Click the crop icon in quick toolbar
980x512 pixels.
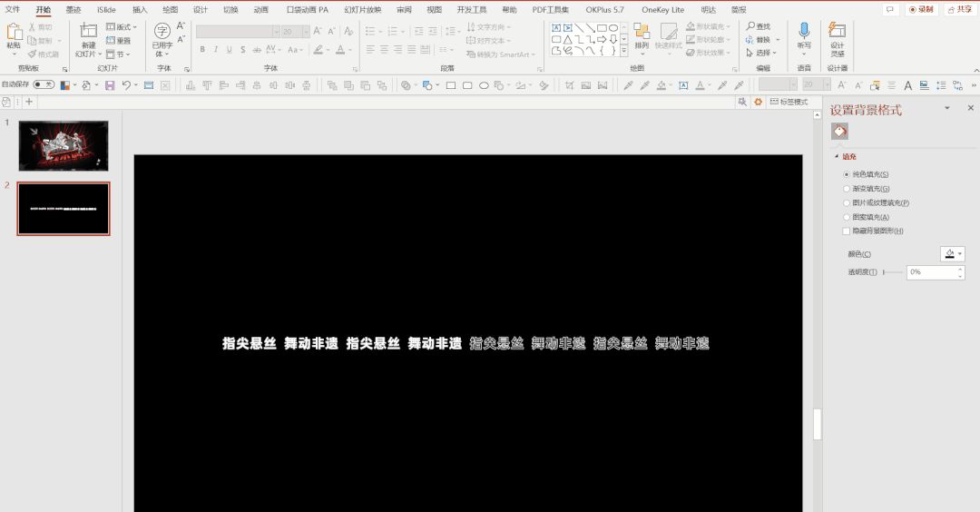click(x=569, y=85)
